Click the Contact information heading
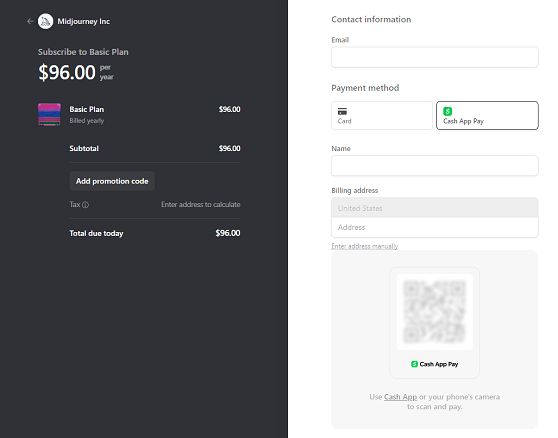The width and height of the screenshot is (558, 438). tap(371, 19)
